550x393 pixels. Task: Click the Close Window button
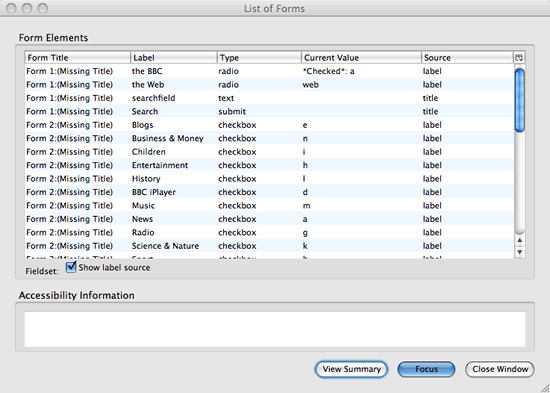pyautogui.click(x=500, y=369)
